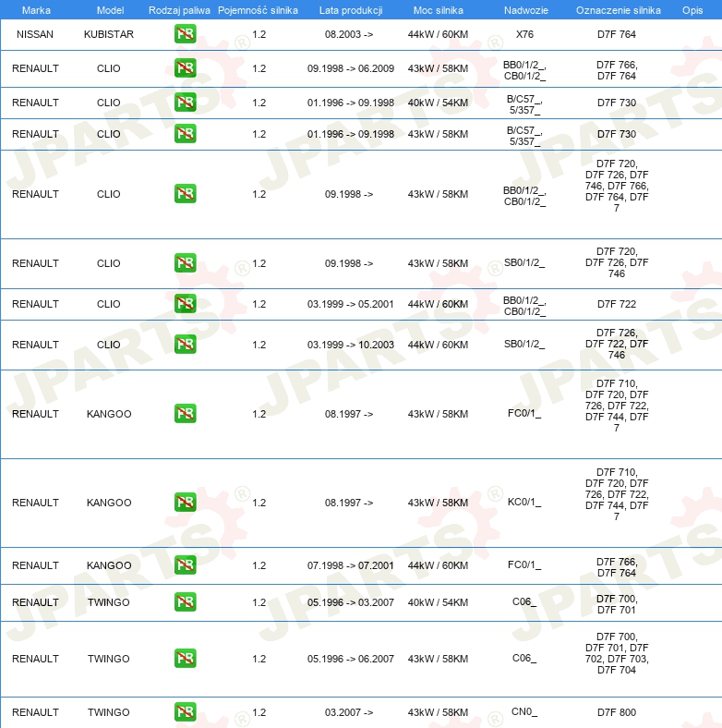Screen dimensions: 722x728
Task: Click the Moc silnika column header
Action: click(x=438, y=10)
